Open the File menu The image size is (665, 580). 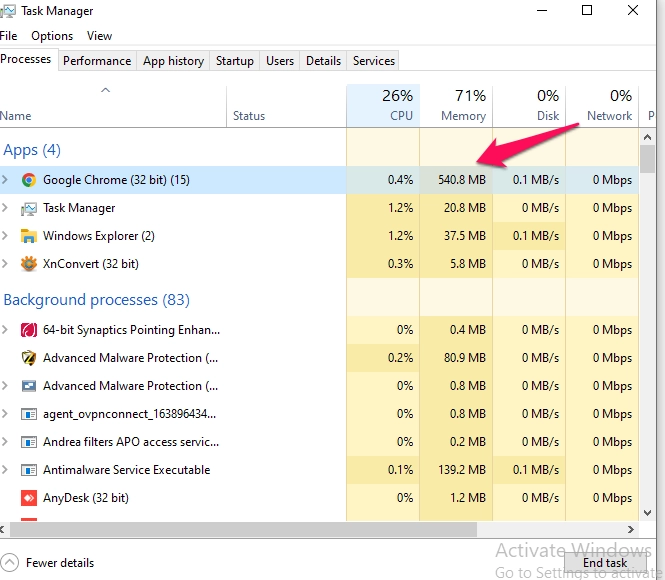(x=8, y=36)
